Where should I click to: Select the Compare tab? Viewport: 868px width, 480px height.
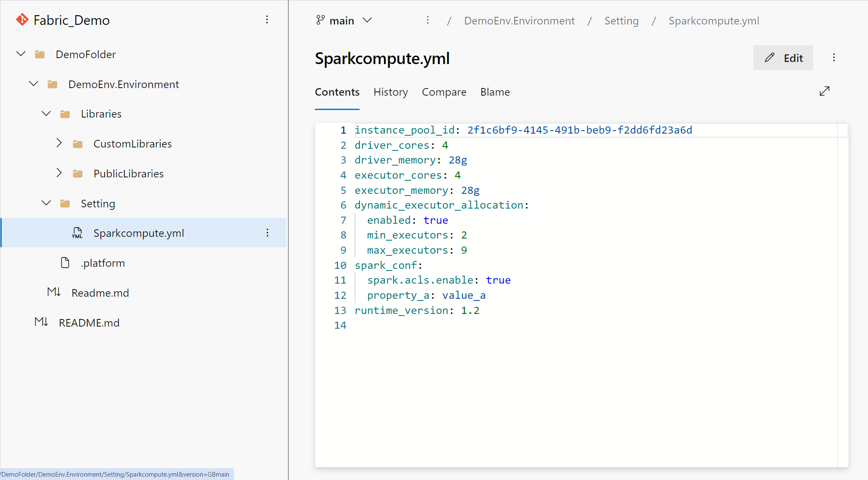(444, 91)
